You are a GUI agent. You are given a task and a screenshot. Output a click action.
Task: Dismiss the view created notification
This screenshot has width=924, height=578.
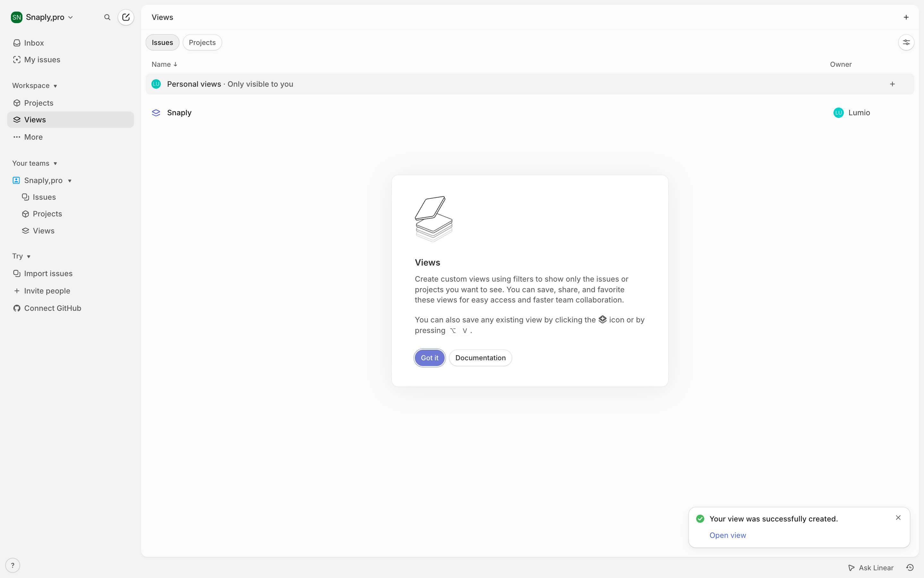(x=898, y=518)
